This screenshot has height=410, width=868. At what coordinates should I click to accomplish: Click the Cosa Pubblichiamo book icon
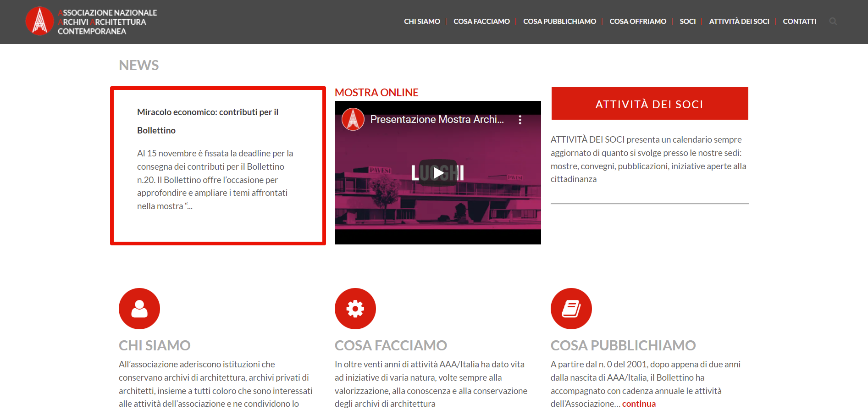pos(571,309)
